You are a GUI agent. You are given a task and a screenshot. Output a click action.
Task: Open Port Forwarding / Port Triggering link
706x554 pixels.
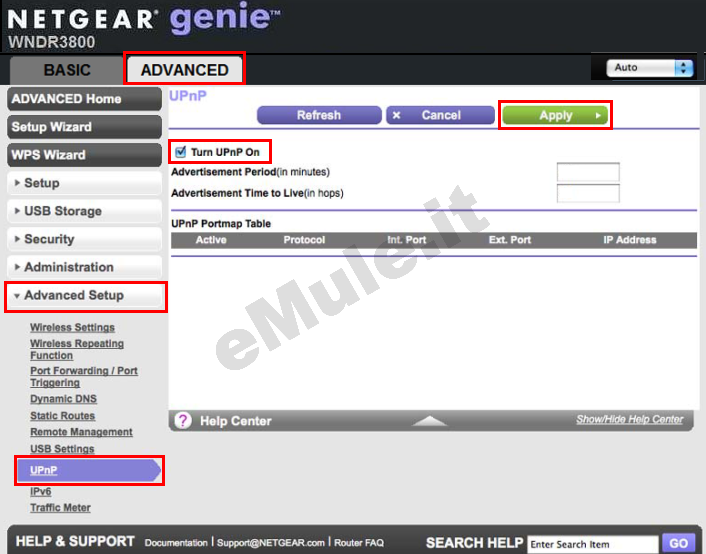click(x=84, y=377)
